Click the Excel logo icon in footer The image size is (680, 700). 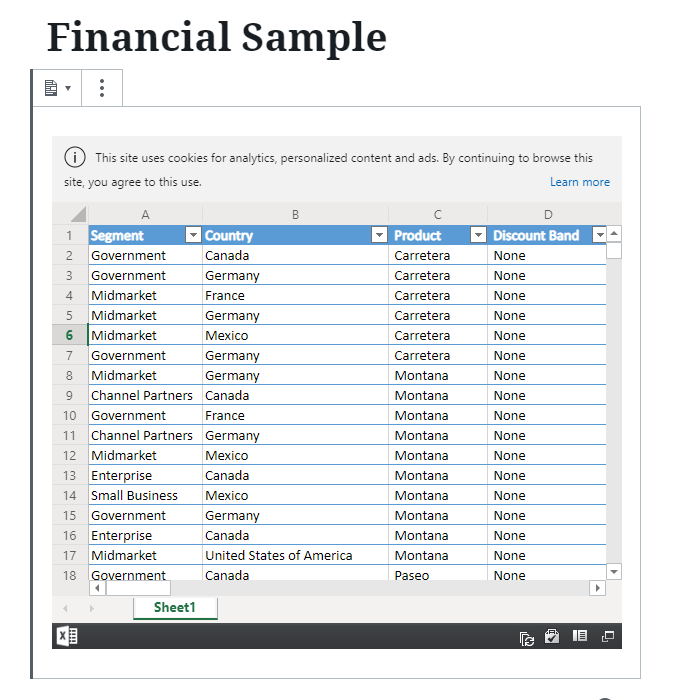(x=67, y=636)
